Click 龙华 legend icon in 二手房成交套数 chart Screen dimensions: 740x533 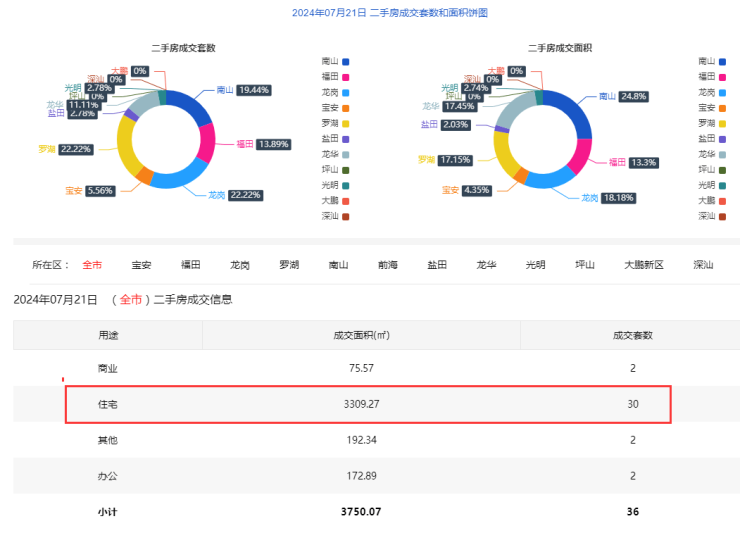[346, 154]
